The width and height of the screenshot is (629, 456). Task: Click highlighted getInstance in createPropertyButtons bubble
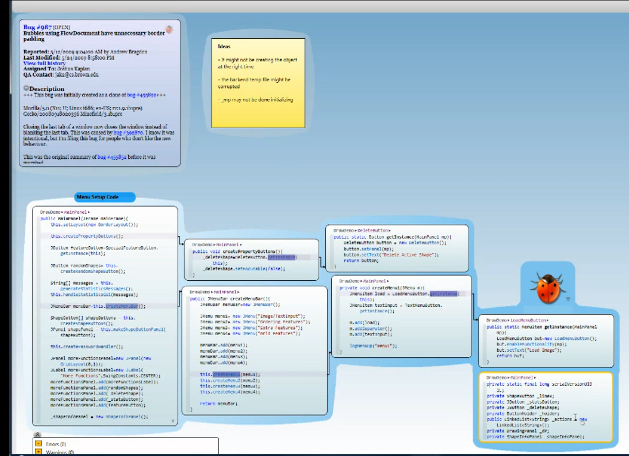click(282, 257)
